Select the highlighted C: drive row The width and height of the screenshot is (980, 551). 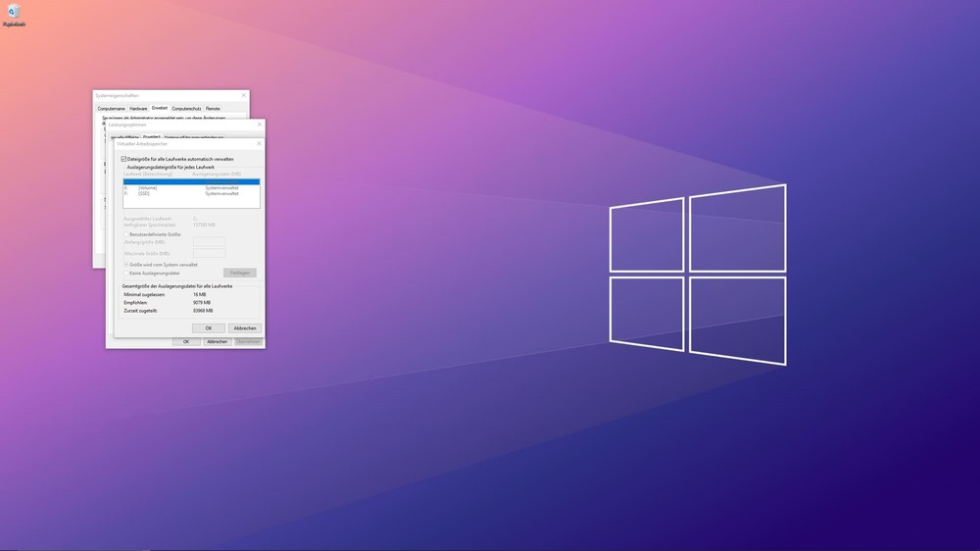click(x=191, y=182)
